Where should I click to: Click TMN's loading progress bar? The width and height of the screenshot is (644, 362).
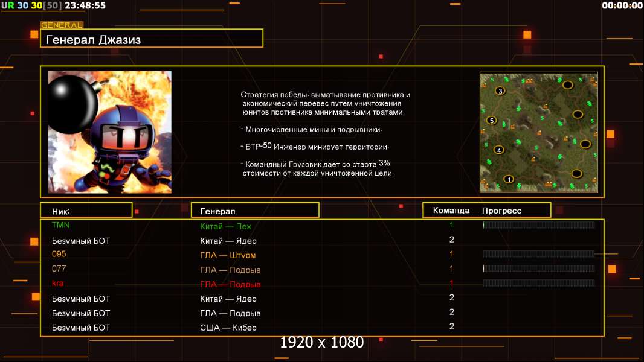click(539, 224)
